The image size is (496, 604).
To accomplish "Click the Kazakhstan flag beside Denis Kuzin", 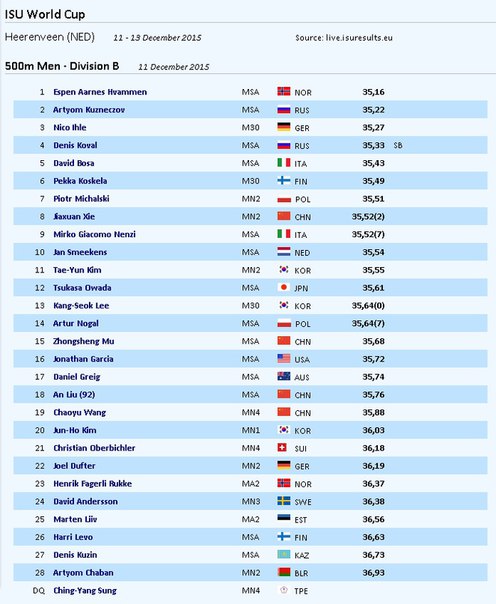I will [284, 554].
